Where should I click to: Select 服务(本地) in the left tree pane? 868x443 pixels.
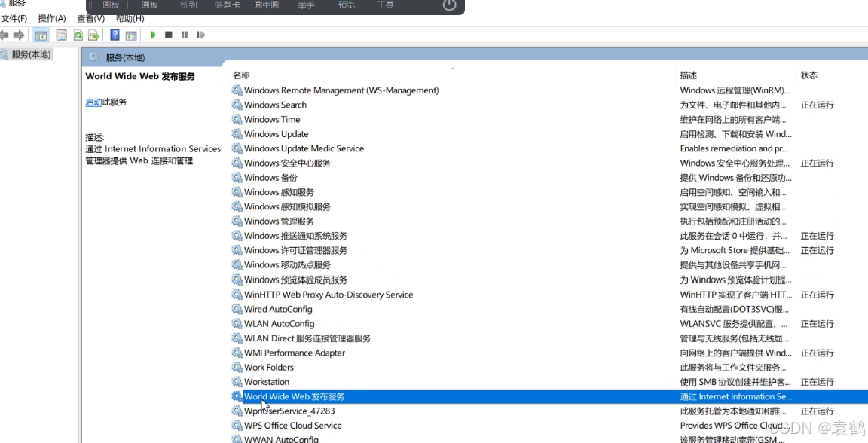pyautogui.click(x=31, y=54)
